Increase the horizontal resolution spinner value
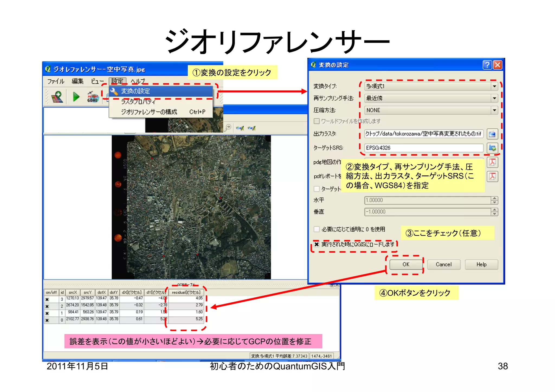This screenshot has width=555, height=392. [494, 198]
